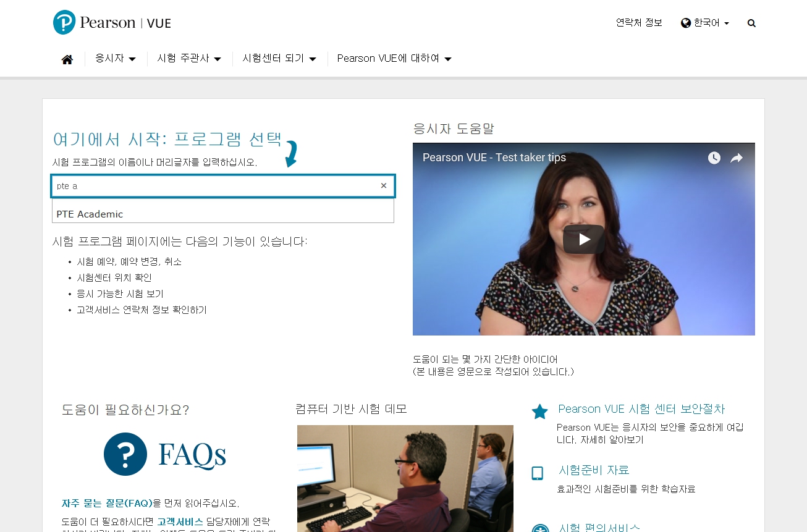
Task: Expand the 응시자 dropdown menu
Action: (x=116, y=59)
